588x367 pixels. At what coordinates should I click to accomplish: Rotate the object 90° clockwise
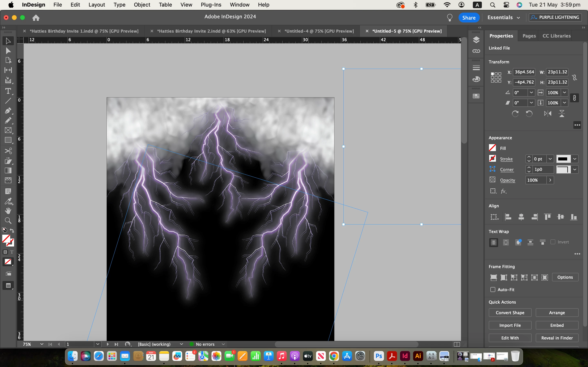click(515, 114)
